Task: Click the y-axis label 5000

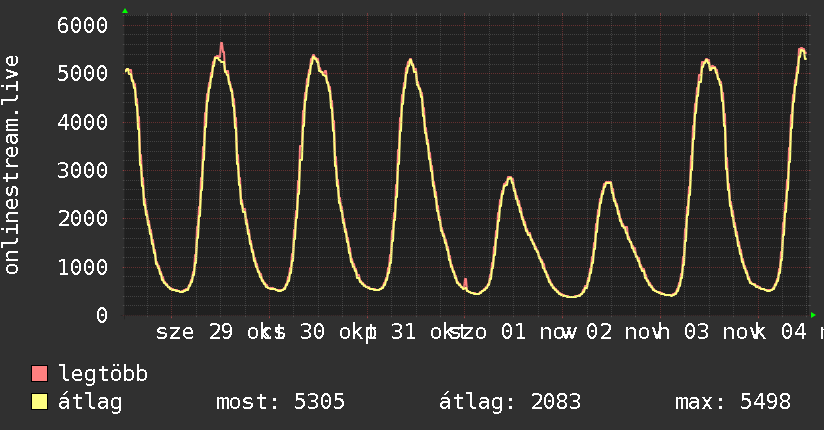Action: coord(83,74)
